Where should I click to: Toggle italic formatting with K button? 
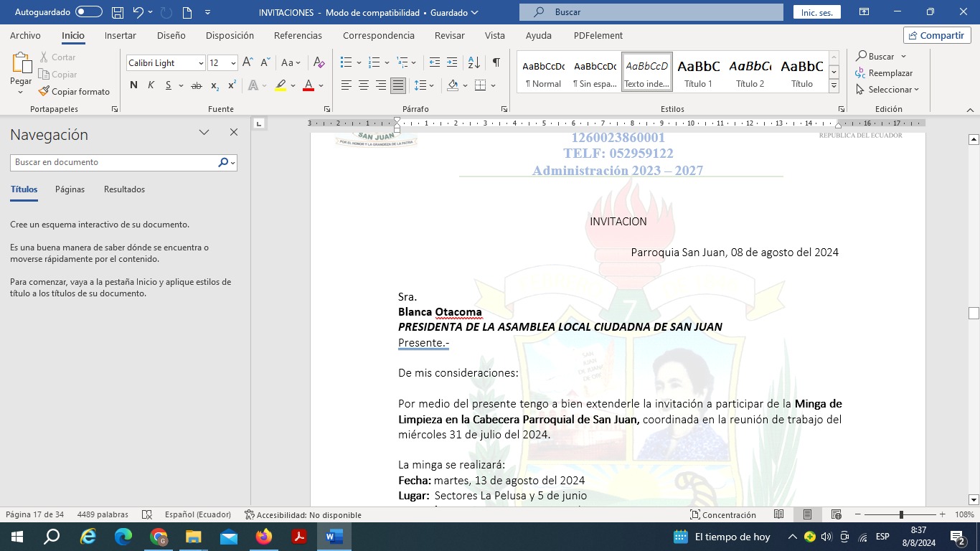(x=151, y=85)
